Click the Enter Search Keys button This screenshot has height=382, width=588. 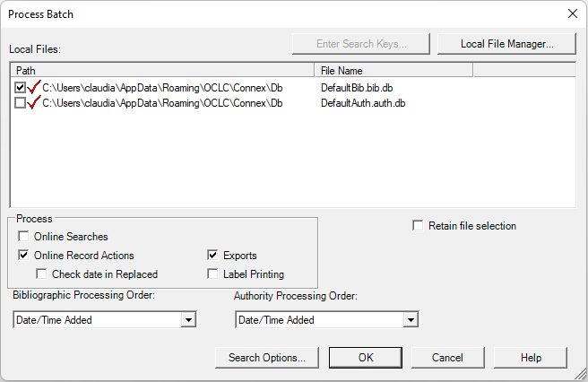[361, 44]
